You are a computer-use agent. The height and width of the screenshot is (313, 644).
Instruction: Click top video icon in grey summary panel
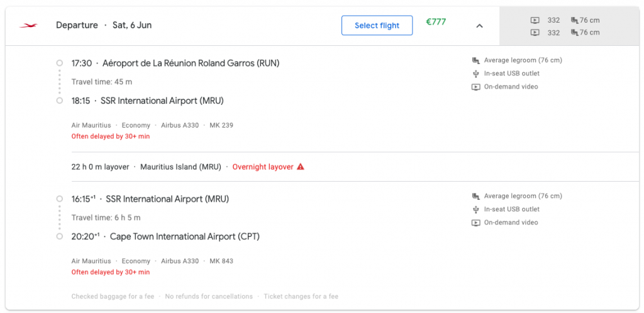point(535,20)
